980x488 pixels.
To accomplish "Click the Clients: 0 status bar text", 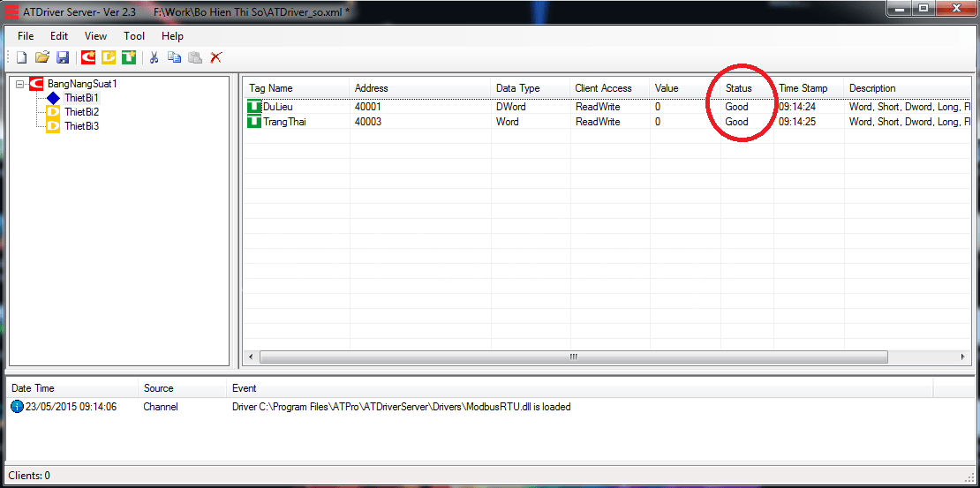I will click(29, 476).
